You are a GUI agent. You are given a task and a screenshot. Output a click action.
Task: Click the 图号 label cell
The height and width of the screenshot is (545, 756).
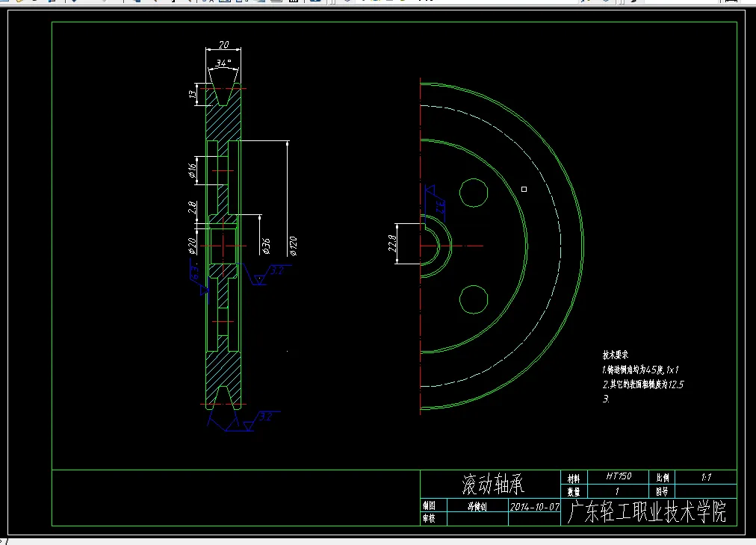point(662,491)
